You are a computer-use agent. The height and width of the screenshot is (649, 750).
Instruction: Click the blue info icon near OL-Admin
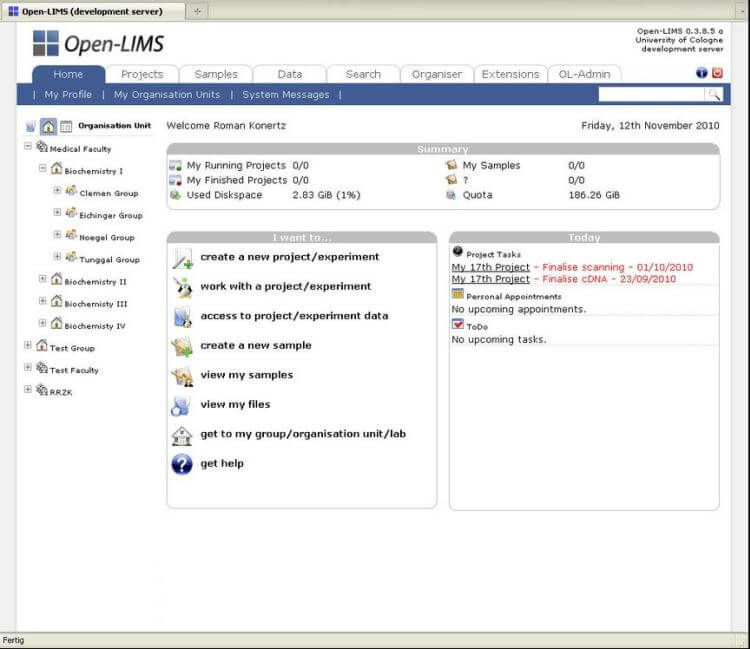point(701,73)
